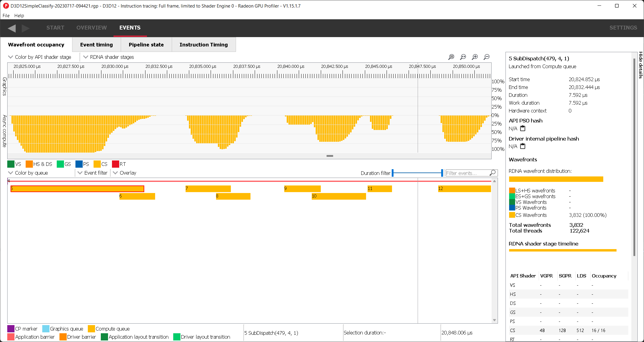Copy the API PSO hash to clipboard

(523, 128)
